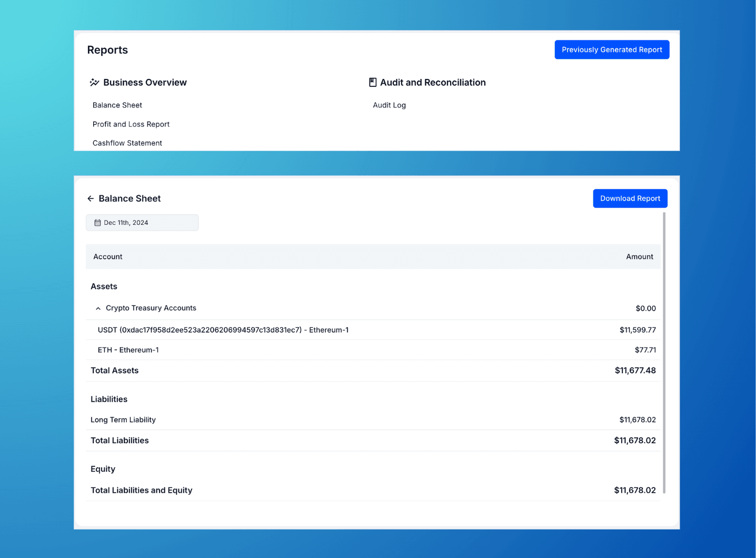Click the Account column header
Viewport: 756px width, 558px height.
pos(107,256)
